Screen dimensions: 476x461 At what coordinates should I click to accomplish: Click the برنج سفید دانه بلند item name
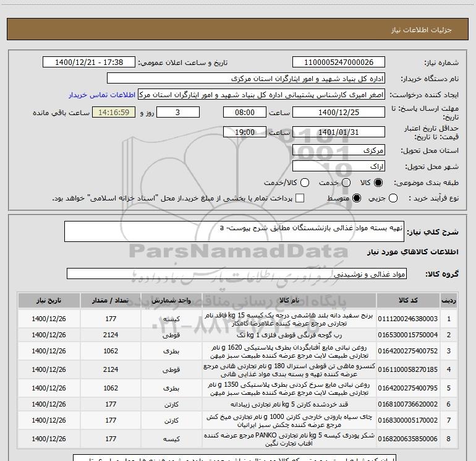pyautogui.click(x=289, y=319)
